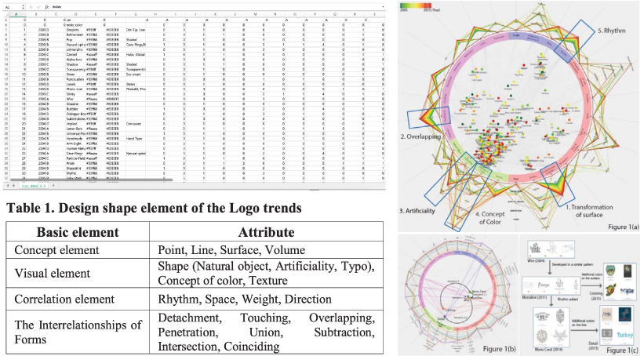644x356 pixels.
Task: Select column P header
Action: pyautogui.click(x=315, y=14)
